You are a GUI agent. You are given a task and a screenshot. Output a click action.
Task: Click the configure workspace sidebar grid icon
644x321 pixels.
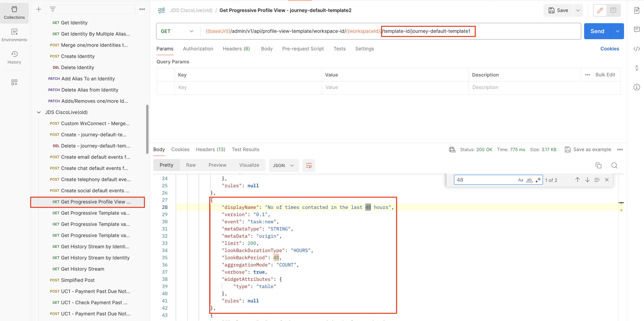point(14,82)
